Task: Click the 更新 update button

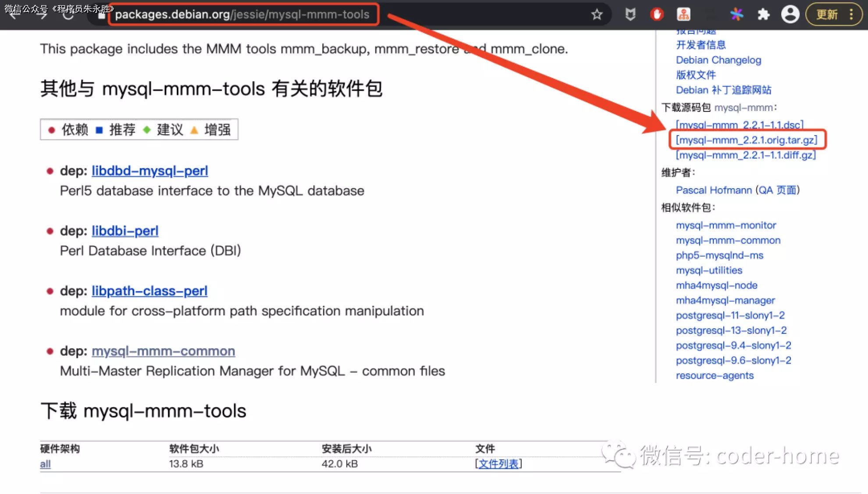Action: (x=827, y=14)
